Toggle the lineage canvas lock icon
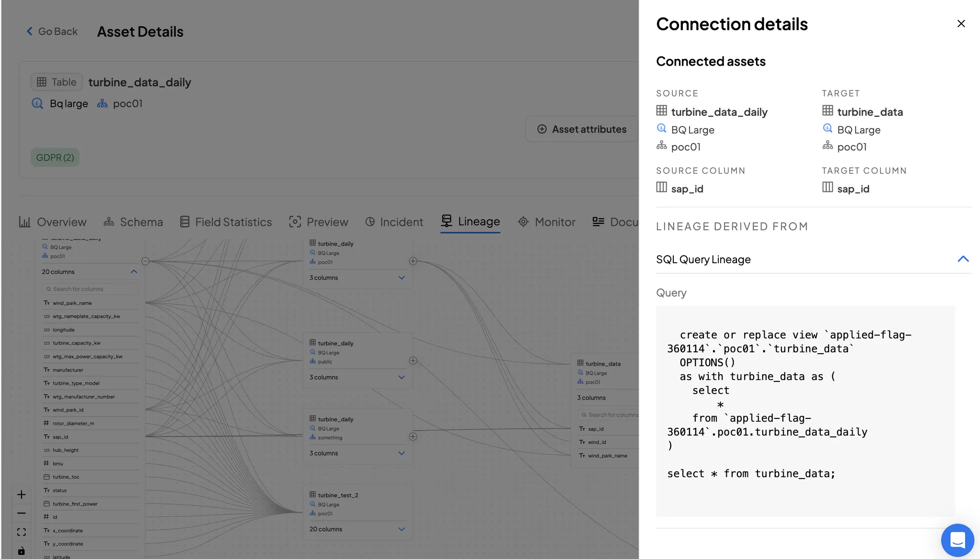980x559 pixels. pyautogui.click(x=22, y=551)
